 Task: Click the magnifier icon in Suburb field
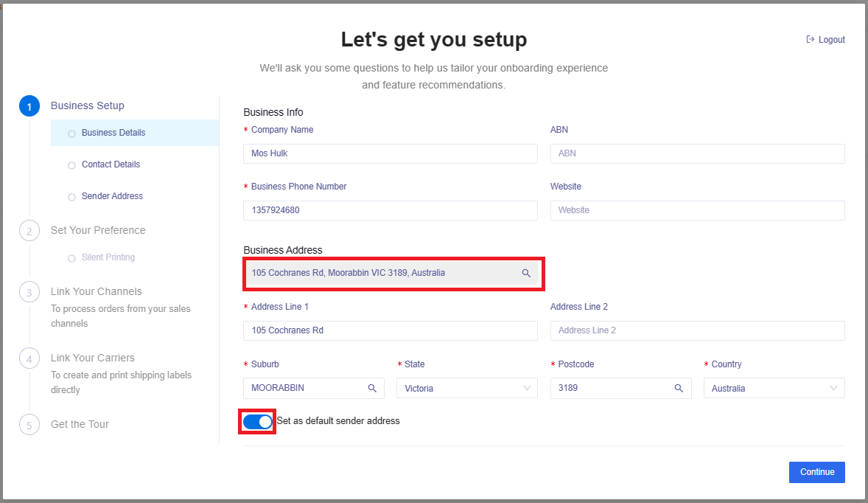coord(374,388)
